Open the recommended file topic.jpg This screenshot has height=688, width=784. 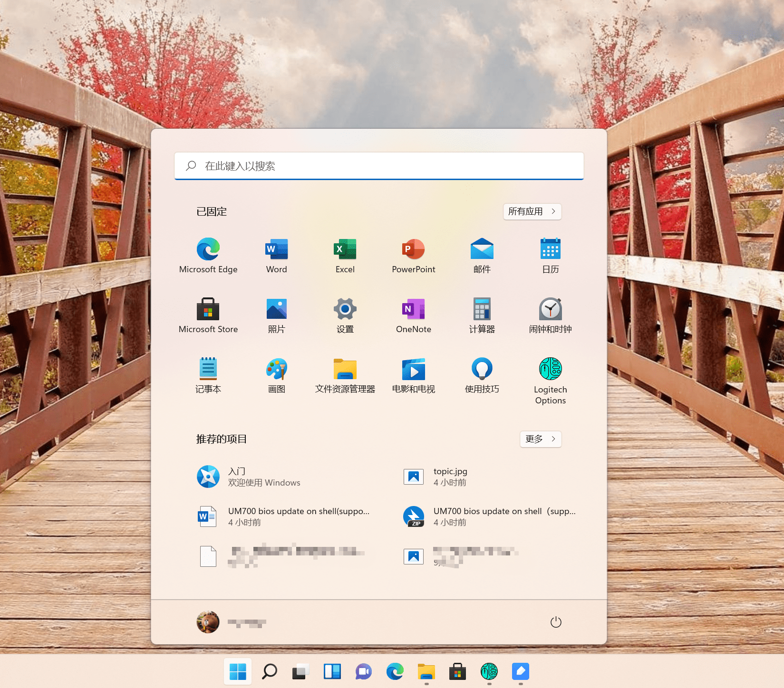click(x=450, y=477)
